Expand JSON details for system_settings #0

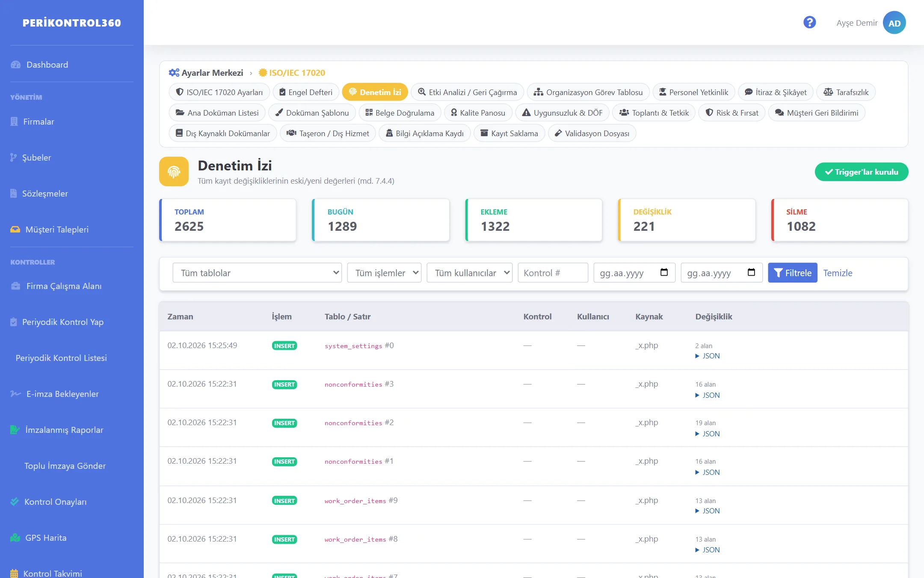(x=708, y=356)
